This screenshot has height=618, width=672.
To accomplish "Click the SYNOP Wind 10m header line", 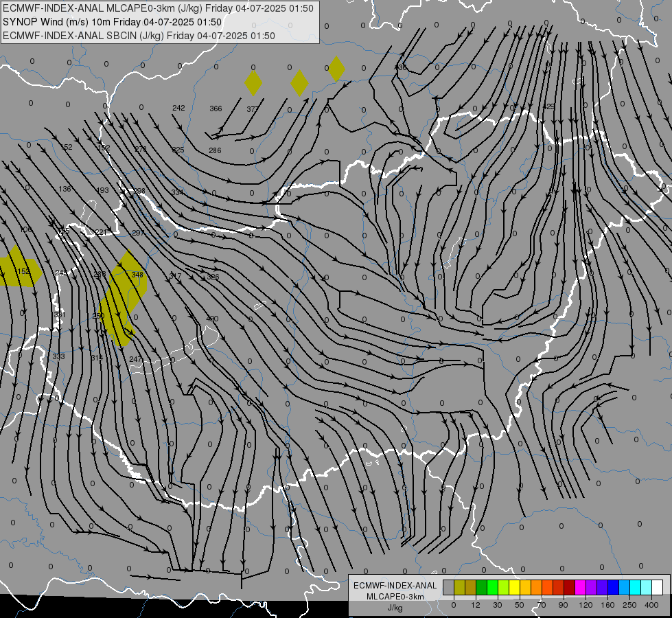I will (113, 22).
